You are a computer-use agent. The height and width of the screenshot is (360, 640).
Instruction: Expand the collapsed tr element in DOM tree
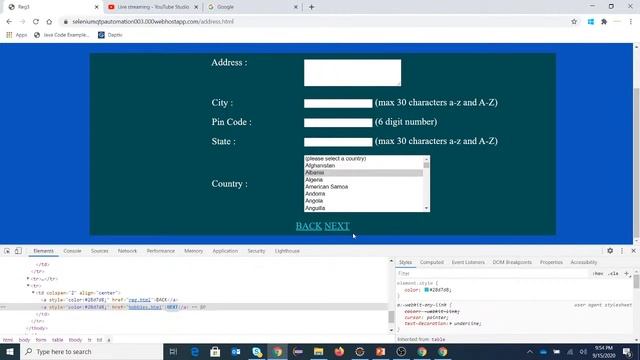[28, 279]
